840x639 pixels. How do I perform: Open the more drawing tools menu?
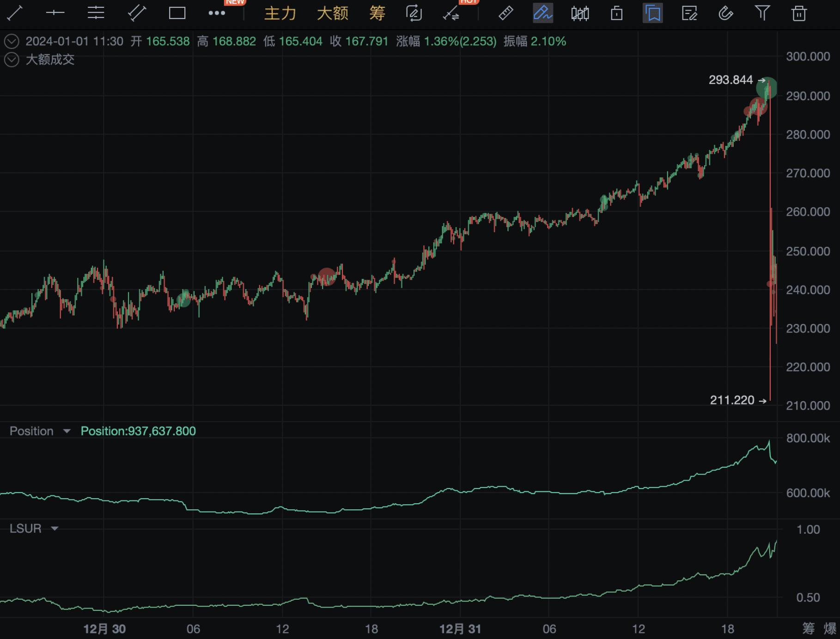(217, 13)
